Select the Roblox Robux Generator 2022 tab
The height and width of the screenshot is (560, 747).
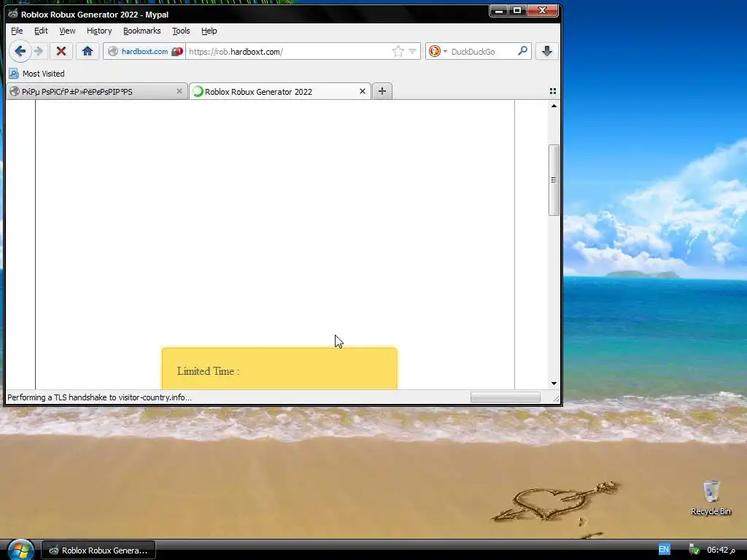point(279,91)
